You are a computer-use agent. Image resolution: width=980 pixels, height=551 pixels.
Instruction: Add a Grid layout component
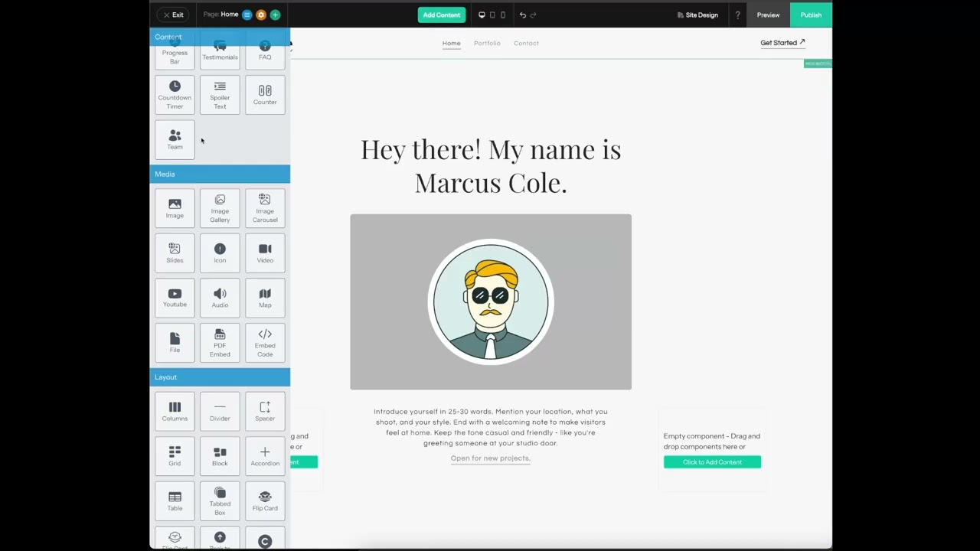(x=175, y=456)
